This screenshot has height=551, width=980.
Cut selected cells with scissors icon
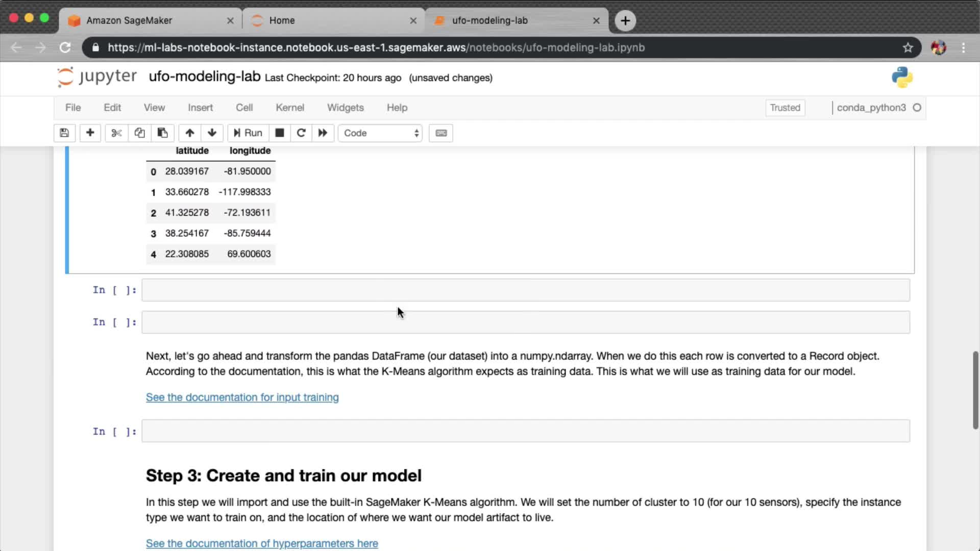click(116, 133)
